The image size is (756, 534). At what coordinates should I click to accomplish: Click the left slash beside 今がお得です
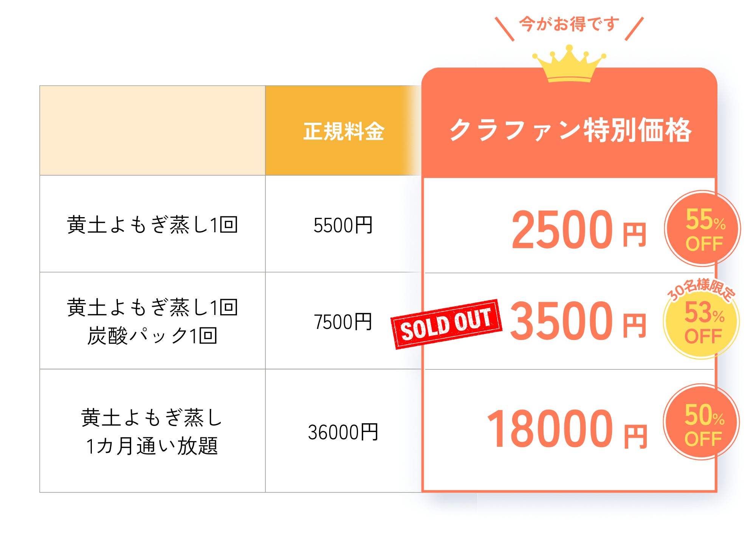[x=505, y=29]
